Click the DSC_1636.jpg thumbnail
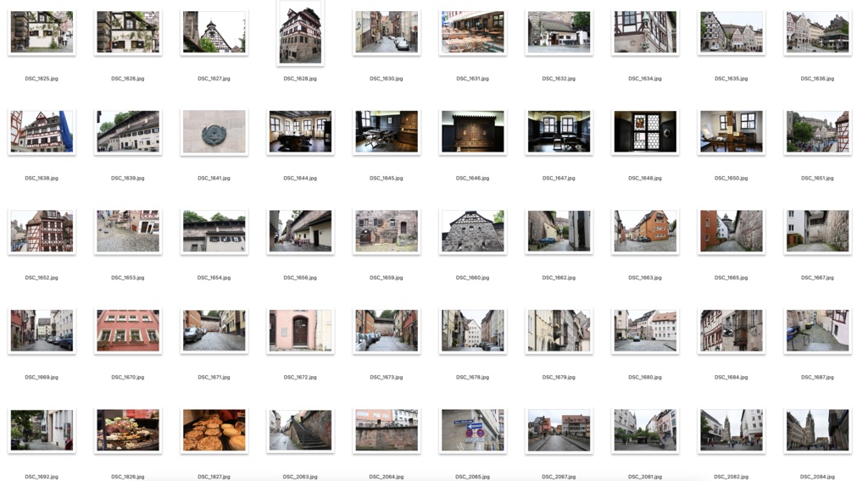The height and width of the screenshot is (481, 868). click(x=818, y=32)
